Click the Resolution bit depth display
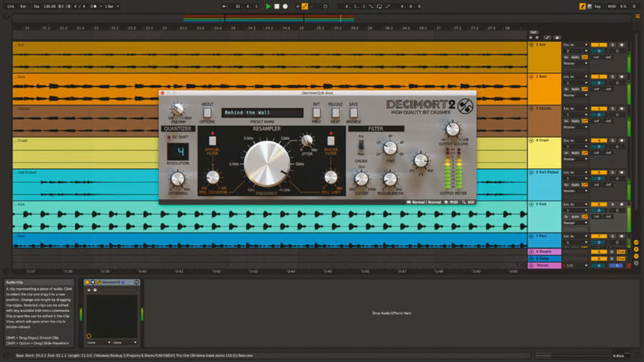The width and height of the screenshot is (644, 362). tap(178, 152)
